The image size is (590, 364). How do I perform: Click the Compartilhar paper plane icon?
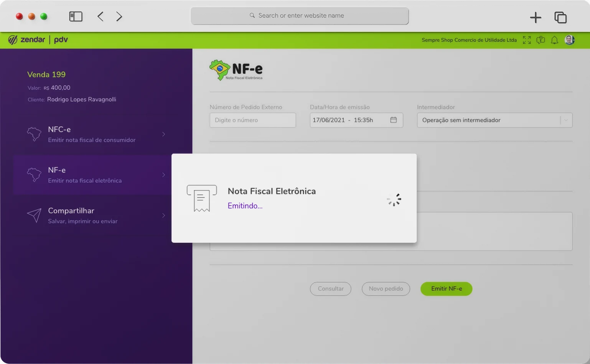[x=34, y=215]
